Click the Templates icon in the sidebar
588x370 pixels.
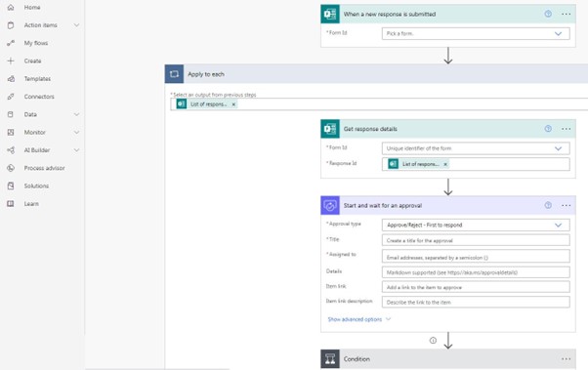pyautogui.click(x=11, y=79)
